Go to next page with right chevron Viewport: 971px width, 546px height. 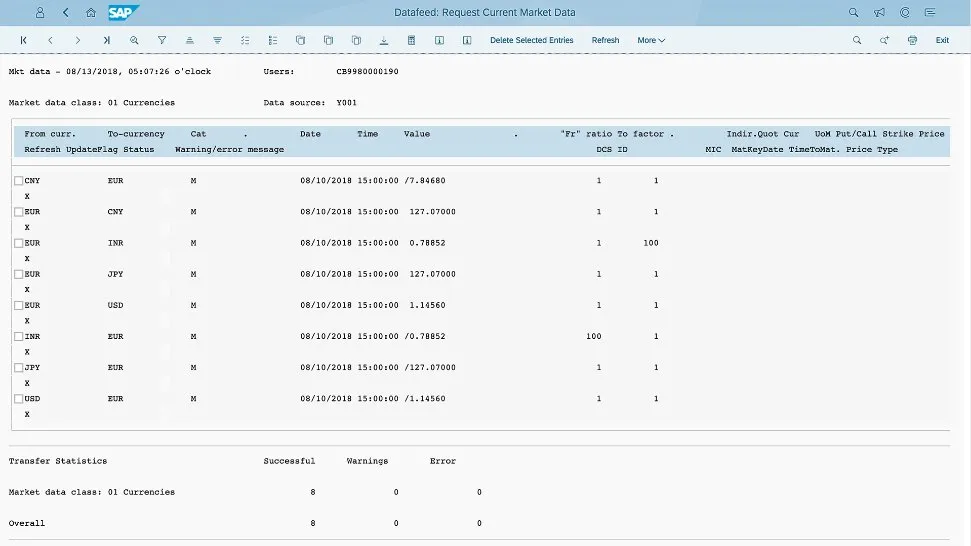tap(78, 40)
